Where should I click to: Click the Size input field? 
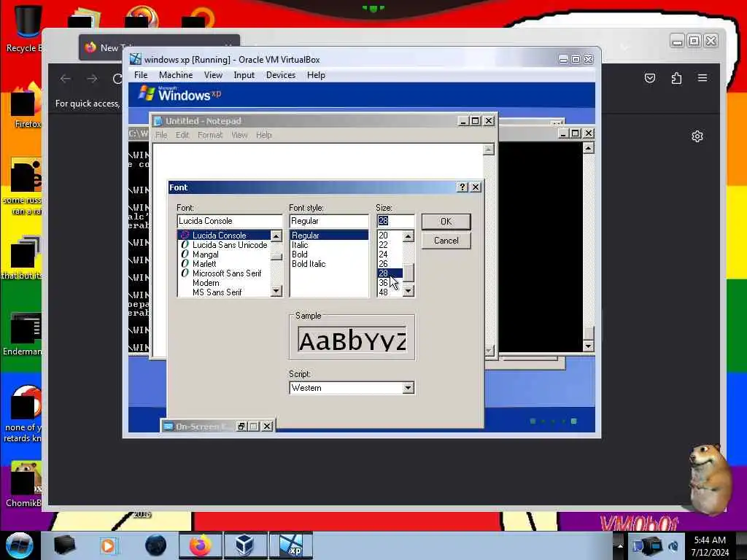point(395,221)
